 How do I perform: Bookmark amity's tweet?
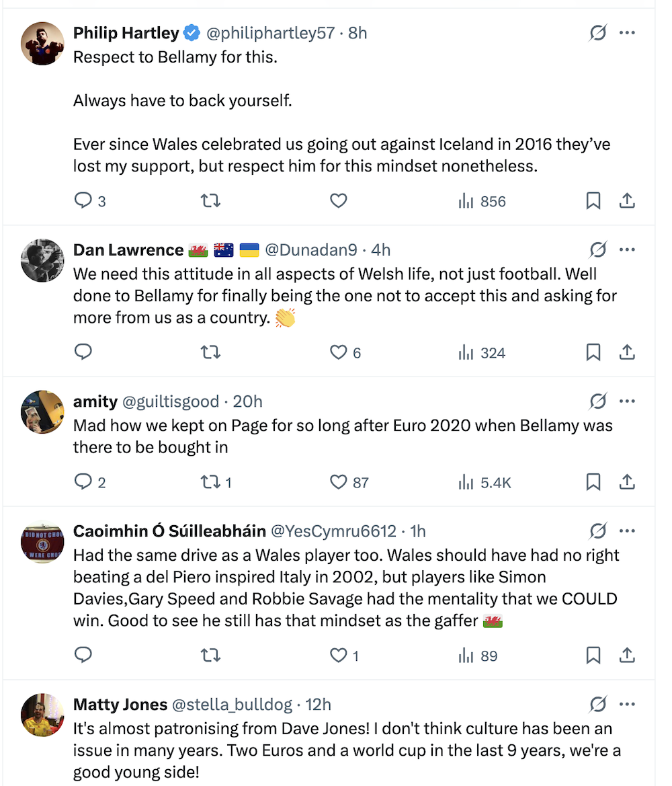tap(593, 482)
